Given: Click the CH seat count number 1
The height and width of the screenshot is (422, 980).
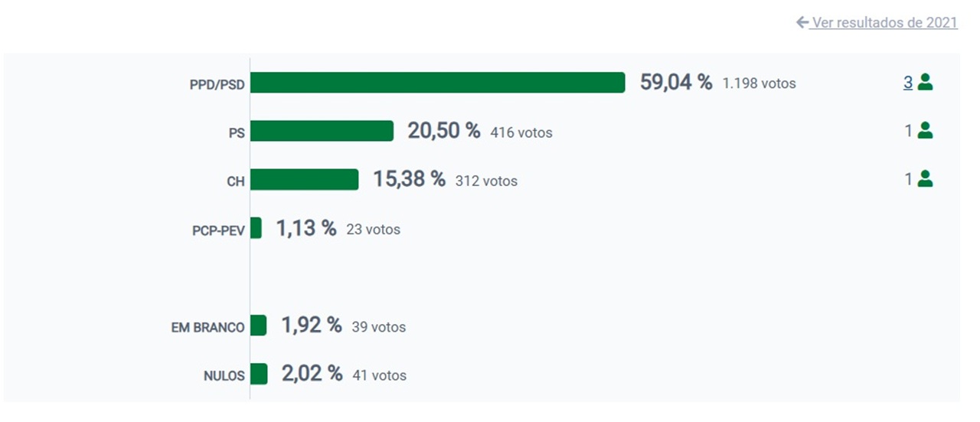Looking at the screenshot, I should pos(908,179).
